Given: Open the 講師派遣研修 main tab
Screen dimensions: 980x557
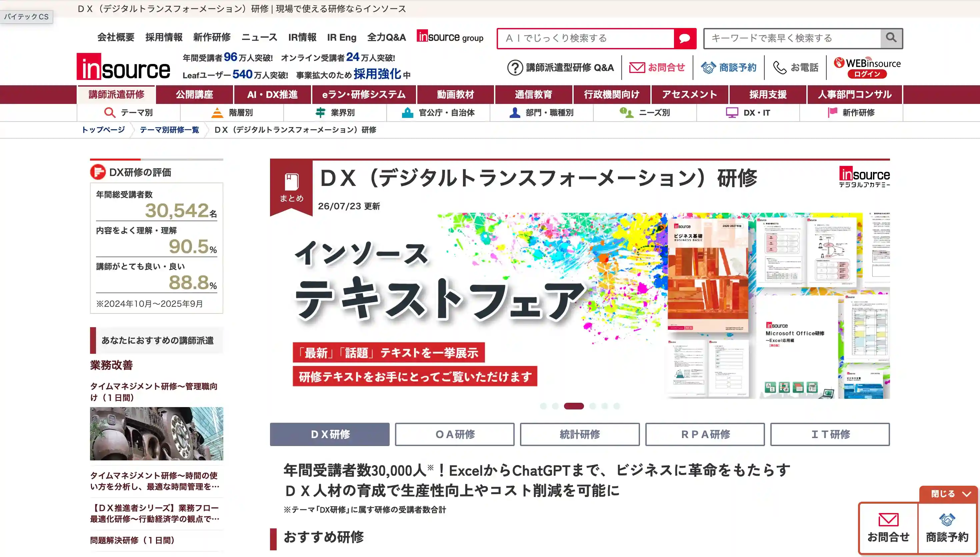Looking at the screenshot, I should [116, 95].
